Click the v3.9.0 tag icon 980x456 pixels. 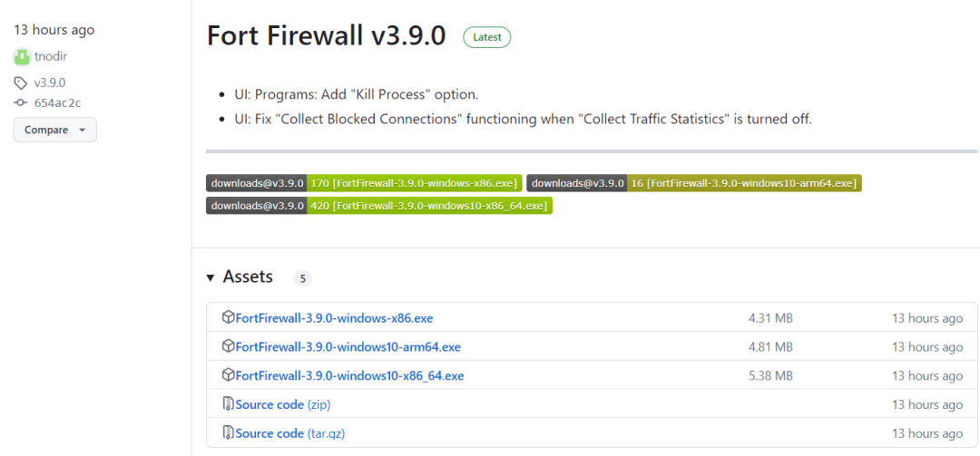click(x=21, y=83)
